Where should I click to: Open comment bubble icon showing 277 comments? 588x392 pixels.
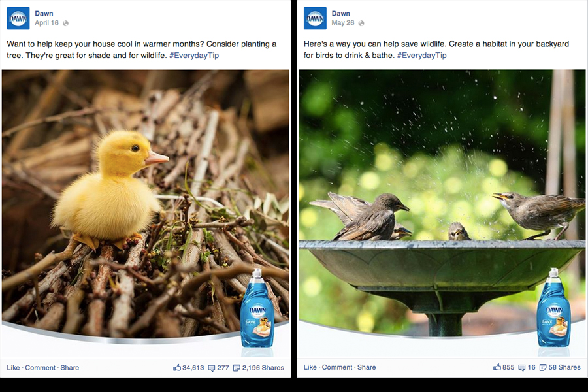212,368
